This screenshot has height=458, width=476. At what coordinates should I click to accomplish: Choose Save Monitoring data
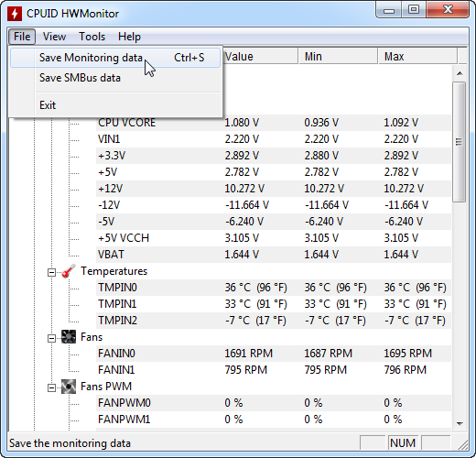coord(115,58)
